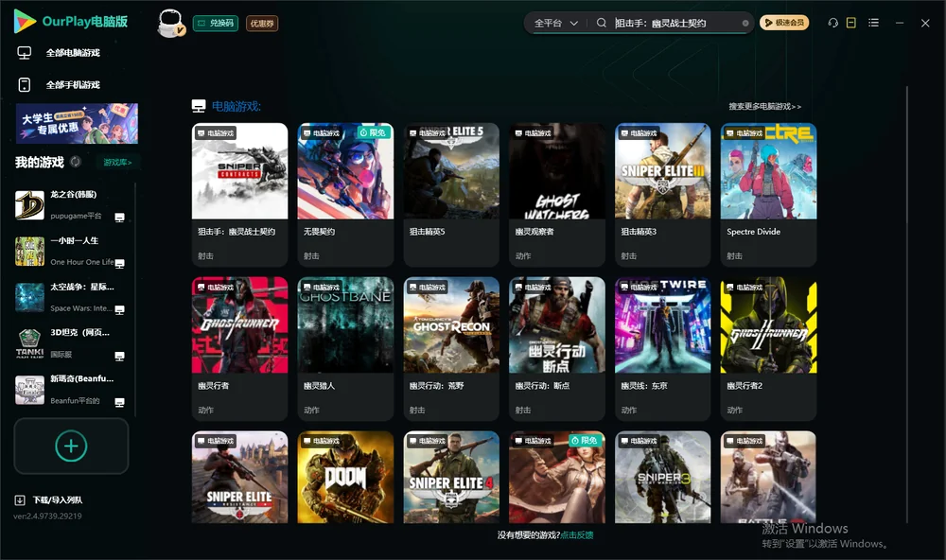Click the 优惠券 coupon button
This screenshot has width=946, height=560.
(262, 23)
